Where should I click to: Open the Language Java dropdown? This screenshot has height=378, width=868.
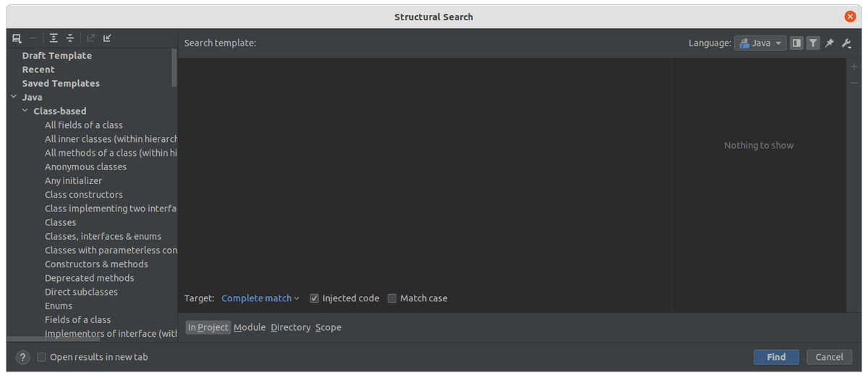click(x=760, y=43)
